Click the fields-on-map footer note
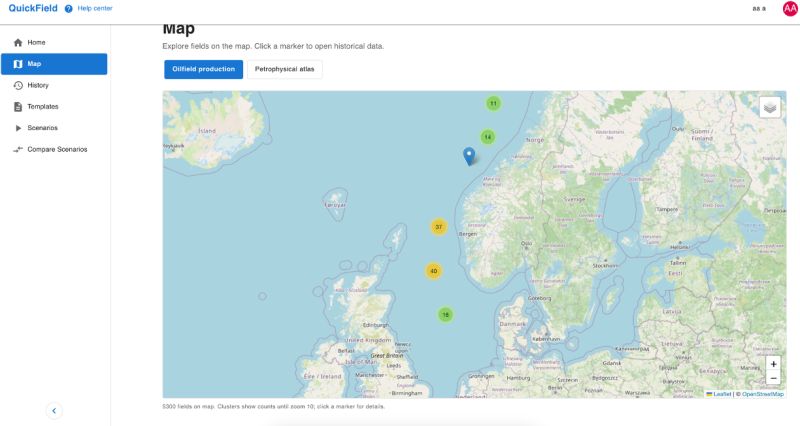 point(273,407)
